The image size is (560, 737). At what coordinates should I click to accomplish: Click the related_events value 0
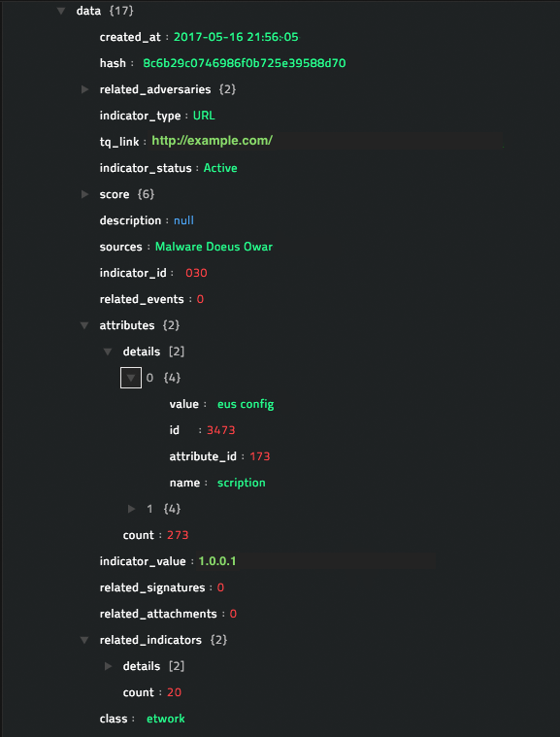(x=200, y=299)
